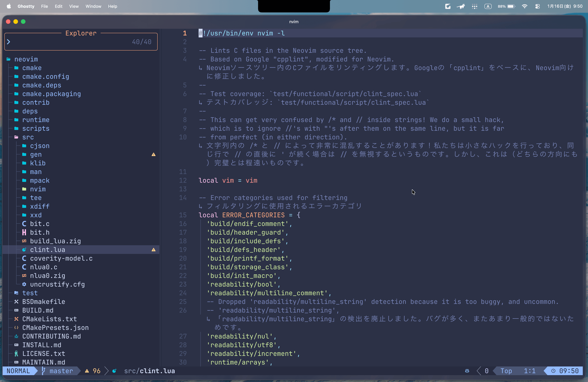Select the mpack folder
This screenshot has width=588, height=382.
(40, 180)
